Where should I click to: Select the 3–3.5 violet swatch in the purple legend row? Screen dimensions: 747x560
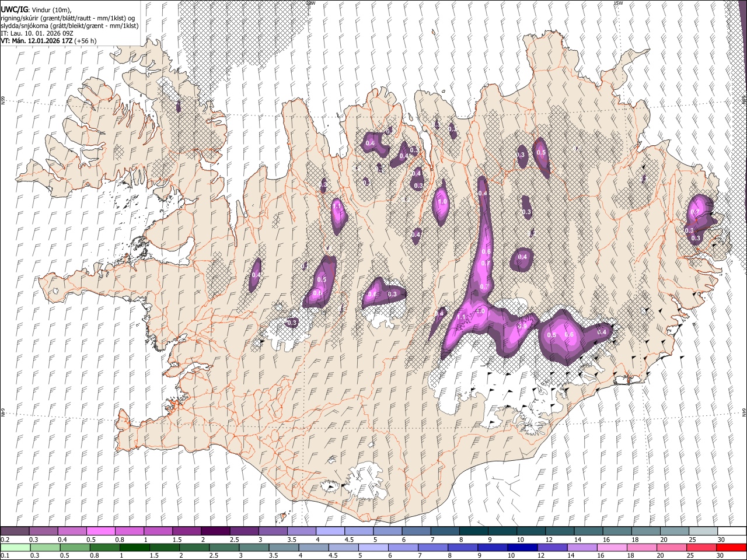point(273,531)
